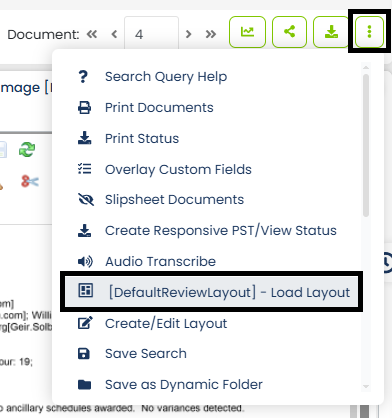392x418 pixels.
Task: Go to the next document
Action: point(188,34)
